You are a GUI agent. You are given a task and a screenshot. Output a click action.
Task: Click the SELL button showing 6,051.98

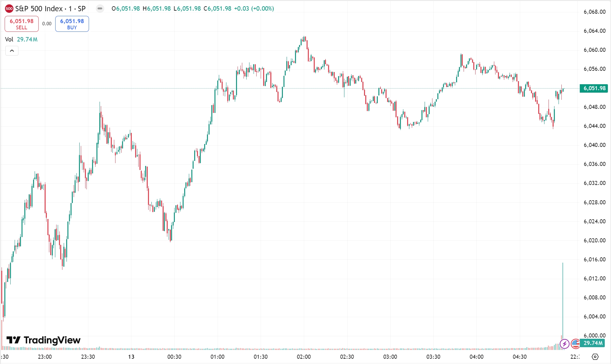click(21, 24)
